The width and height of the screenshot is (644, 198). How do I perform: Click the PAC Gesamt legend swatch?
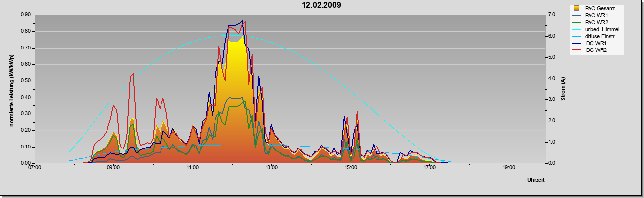point(576,8)
